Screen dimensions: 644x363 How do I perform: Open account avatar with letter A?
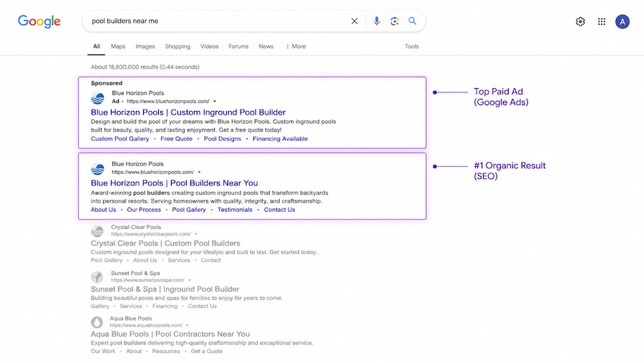click(x=623, y=21)
